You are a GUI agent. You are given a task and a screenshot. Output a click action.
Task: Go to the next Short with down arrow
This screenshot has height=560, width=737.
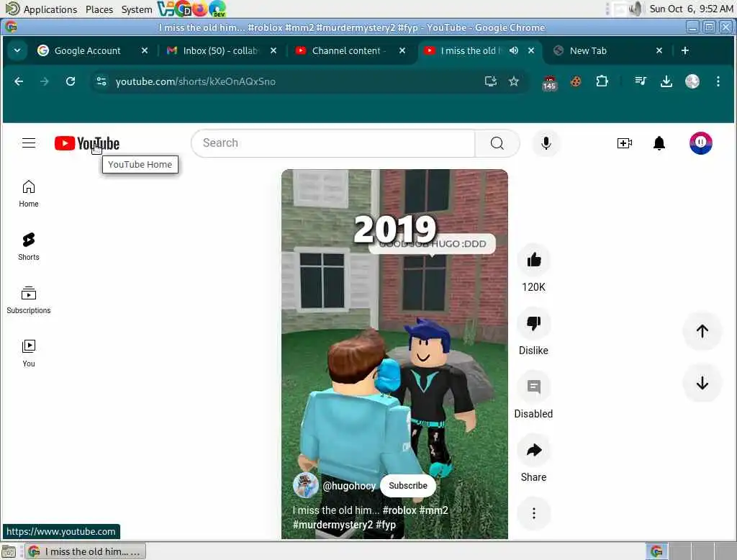coord(702,383)
